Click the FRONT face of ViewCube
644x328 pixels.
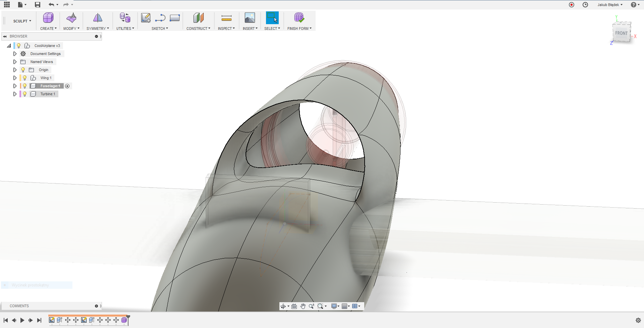pyautogui.click(x=621, y=33)
